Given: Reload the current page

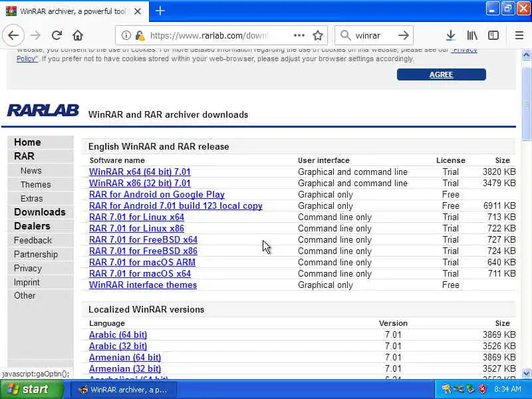Looking at the screenshot, I should [57, 35].
